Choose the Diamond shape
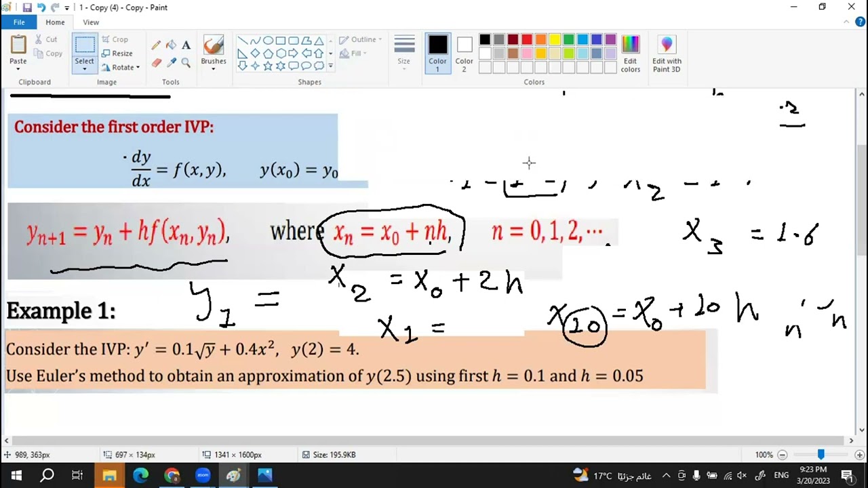The height and width of the screenshot is (488, 868). pos(255,54)
